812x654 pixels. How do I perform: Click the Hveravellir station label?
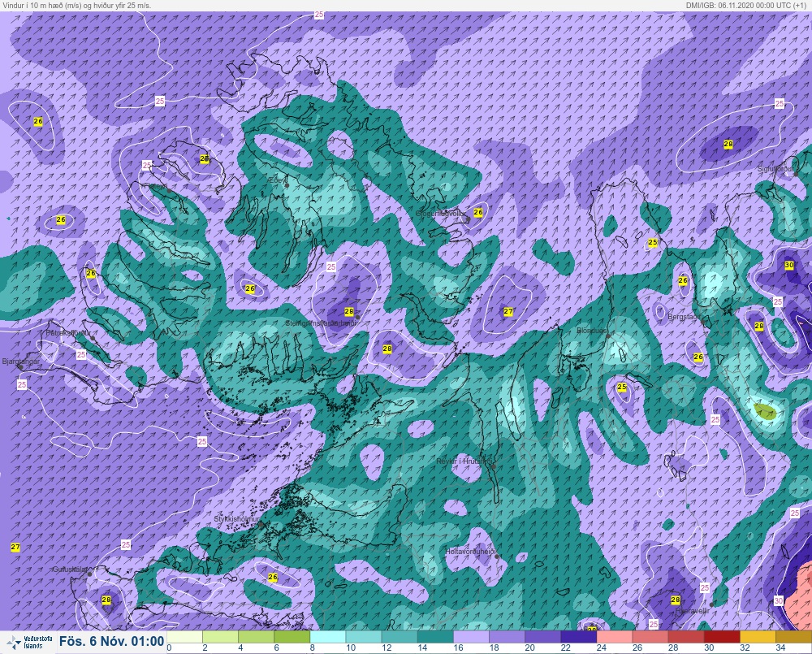(x=692, y=611)
